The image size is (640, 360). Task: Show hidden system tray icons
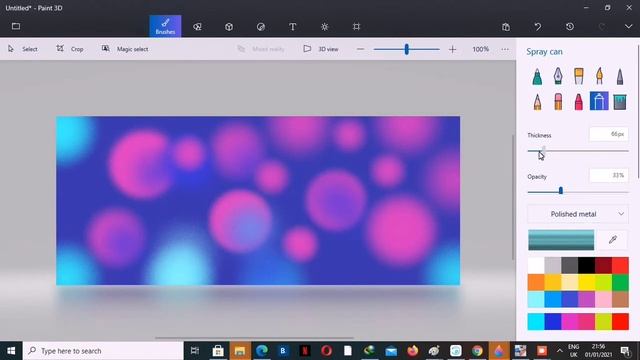560,351
